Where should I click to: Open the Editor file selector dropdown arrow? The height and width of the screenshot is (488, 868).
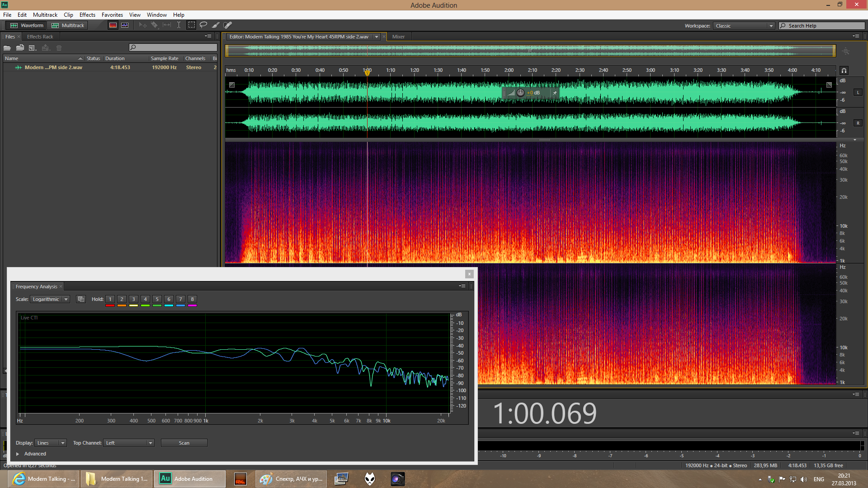pyautogui.click(x=377, y=37)
